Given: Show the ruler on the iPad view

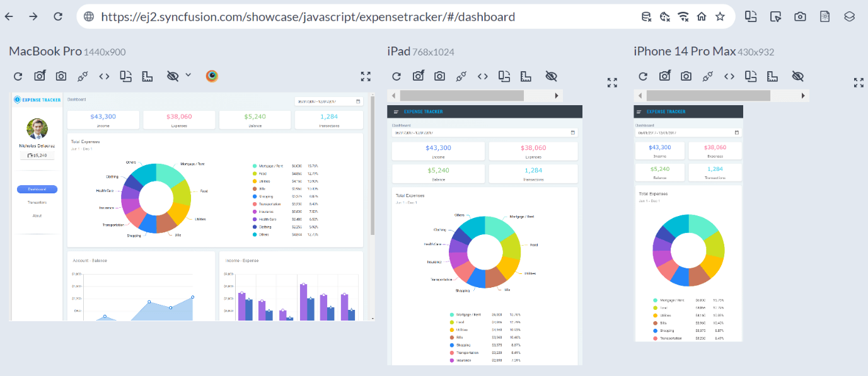Looking at the screenshot, I should point(525,76).
